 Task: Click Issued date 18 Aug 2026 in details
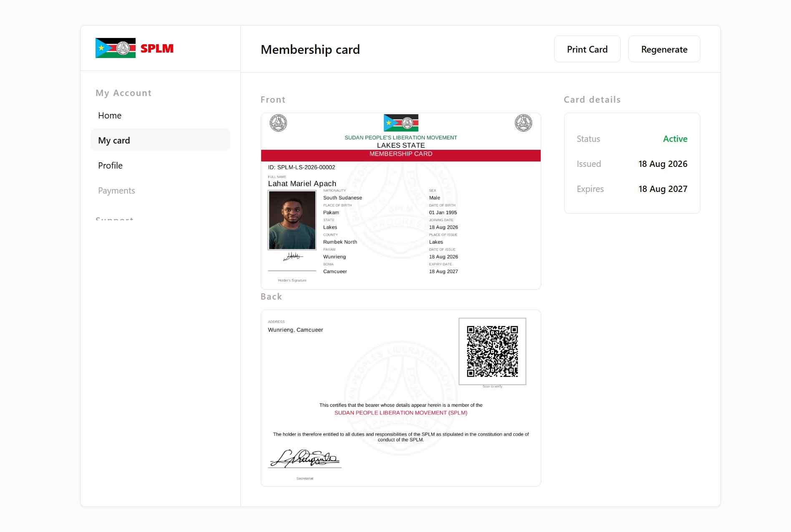click(663, 164)
